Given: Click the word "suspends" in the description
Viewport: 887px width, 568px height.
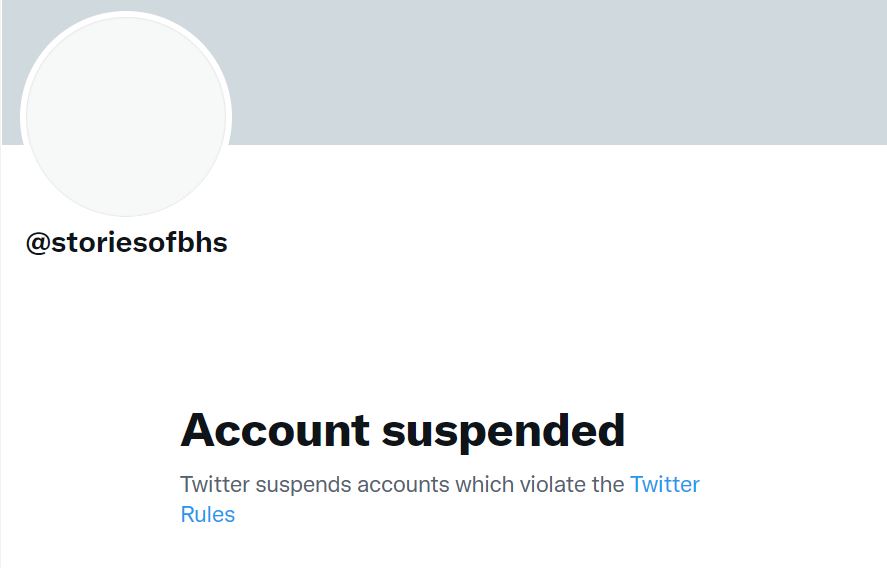Looking at the screenshot, I should [304, 486].
